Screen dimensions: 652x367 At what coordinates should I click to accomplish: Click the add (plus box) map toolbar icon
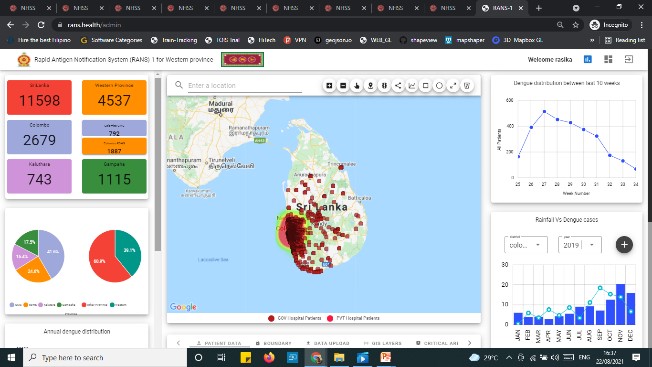pyautogui.click(x=329, y=86)
